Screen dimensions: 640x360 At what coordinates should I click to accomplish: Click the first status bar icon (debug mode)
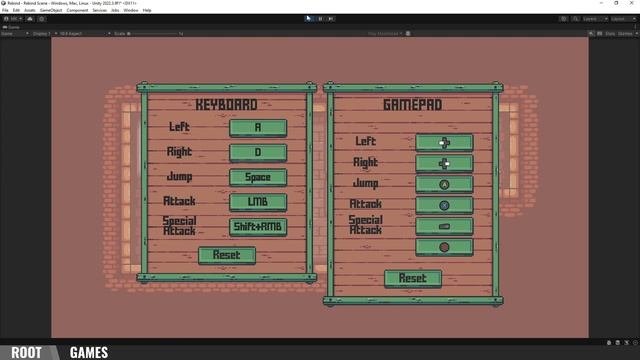click(609, 343)
